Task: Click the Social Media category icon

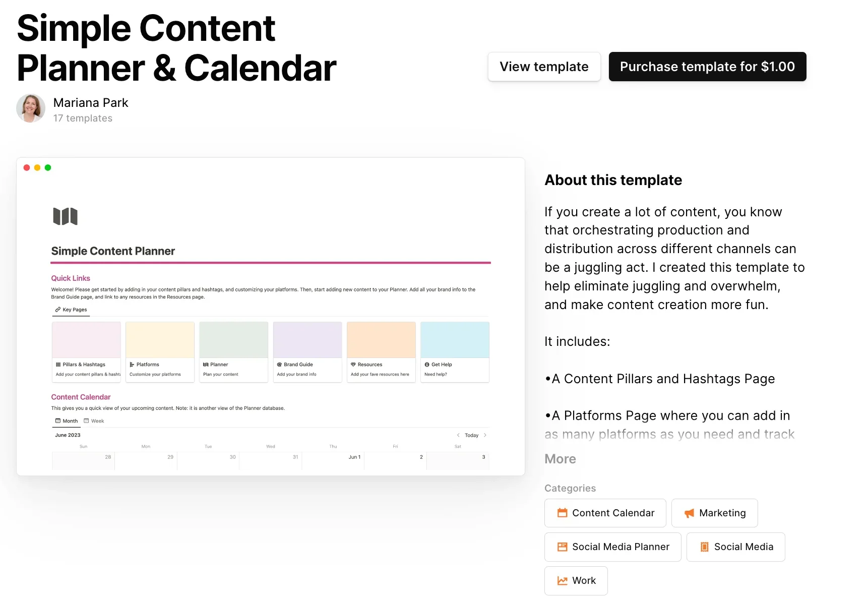Action: pyautogui.click(x=704, y=547)
